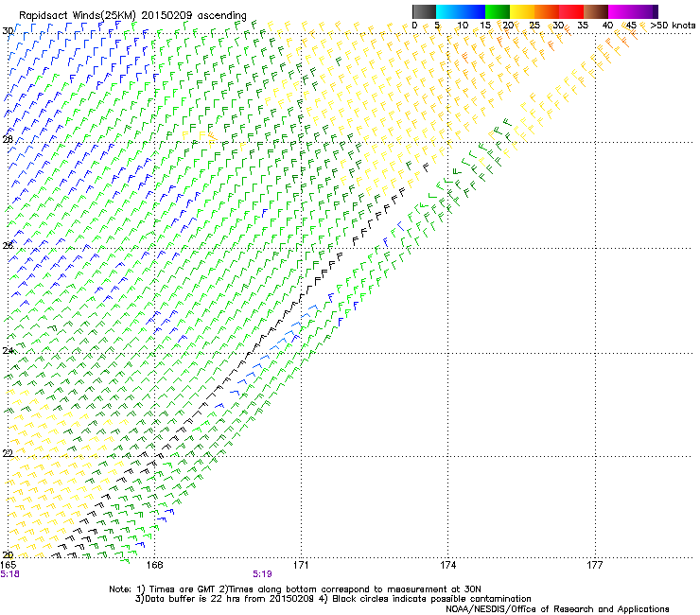
Task: Click the purple time stamp '5:19'
Action: (x=263, y=574)
